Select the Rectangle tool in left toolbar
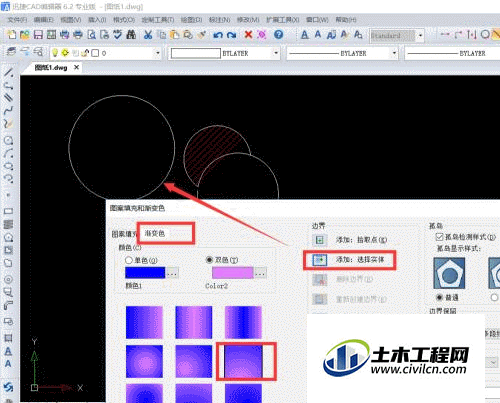Viewport: 500px width, 403px height. click(8, 211)
